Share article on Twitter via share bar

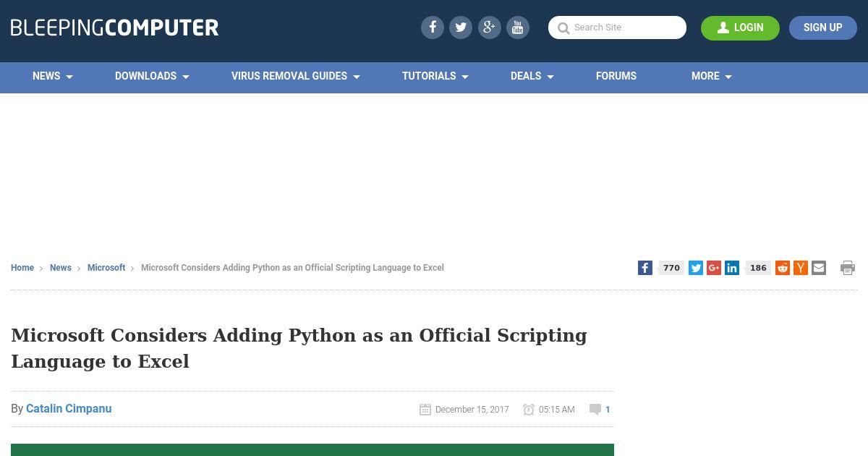(x=696, y=268)
